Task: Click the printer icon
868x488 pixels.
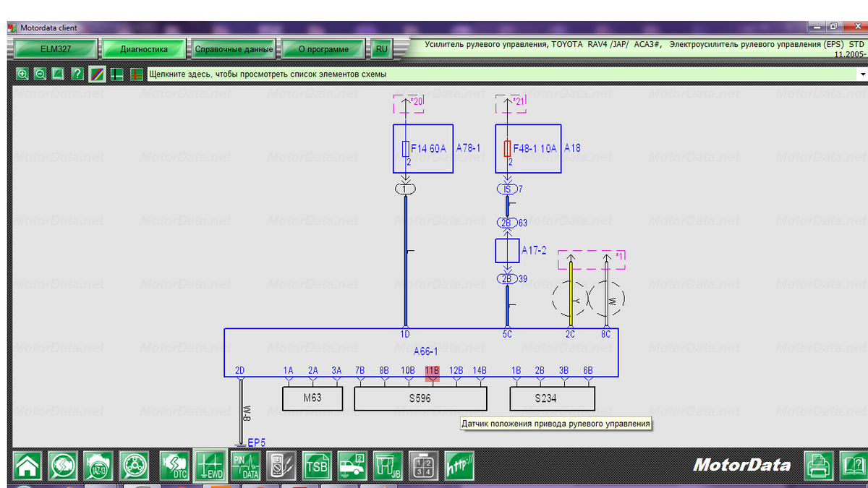Action: (818, 465)
